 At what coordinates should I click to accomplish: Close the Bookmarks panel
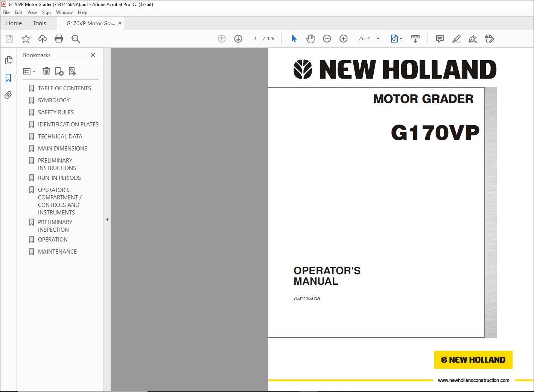click(x=93, y=55)
